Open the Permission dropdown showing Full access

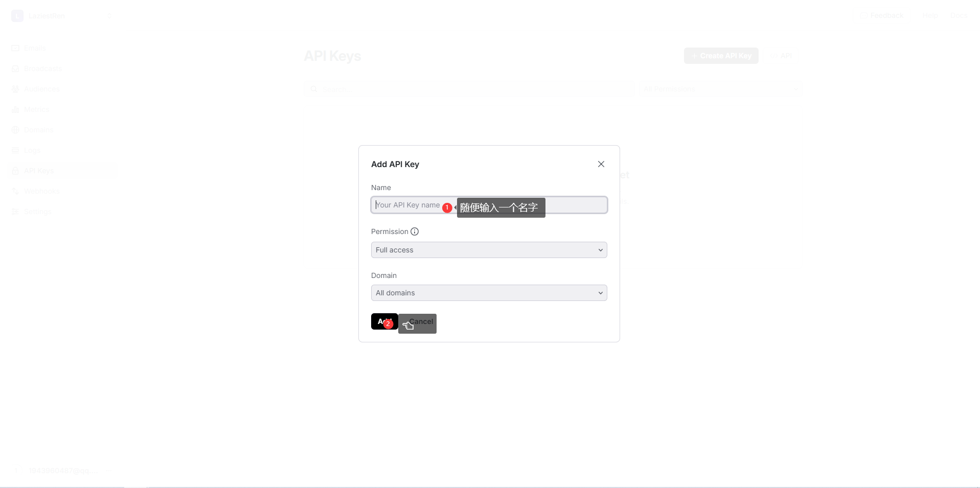[489, 250]
